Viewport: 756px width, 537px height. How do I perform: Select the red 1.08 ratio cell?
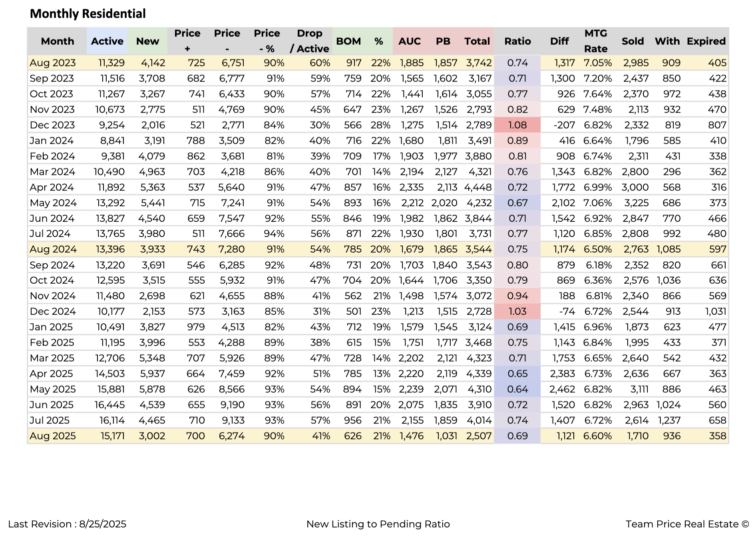click(x=517, y=125)
